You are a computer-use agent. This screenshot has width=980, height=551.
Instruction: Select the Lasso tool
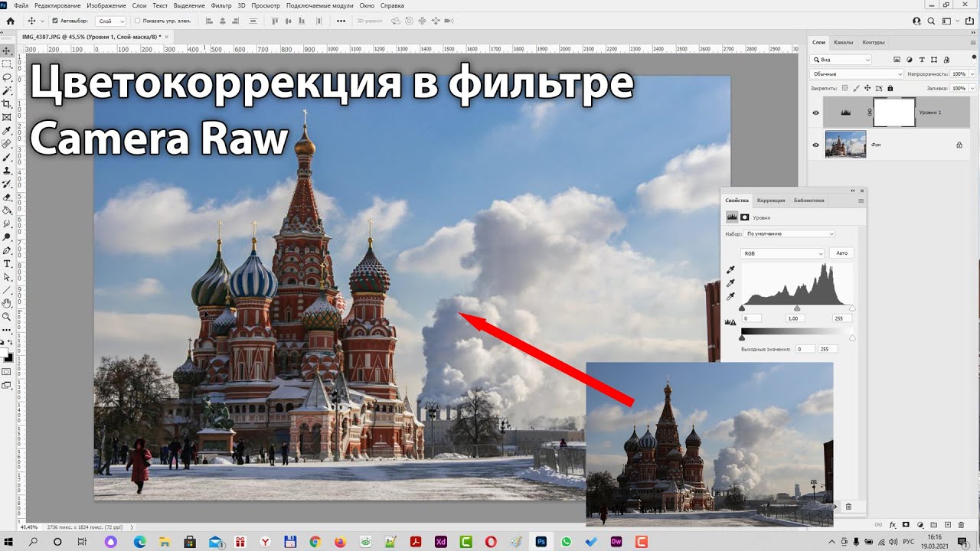click(x=7, y=77)
